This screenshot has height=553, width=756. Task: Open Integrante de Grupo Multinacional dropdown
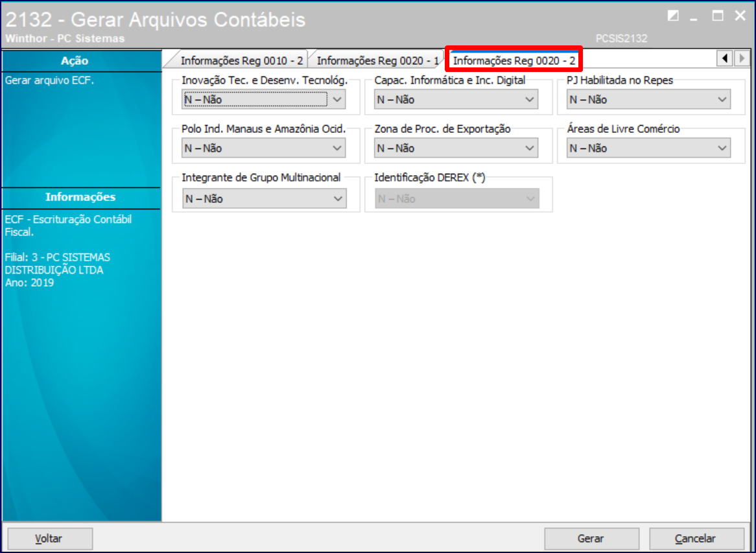point(265,198)
